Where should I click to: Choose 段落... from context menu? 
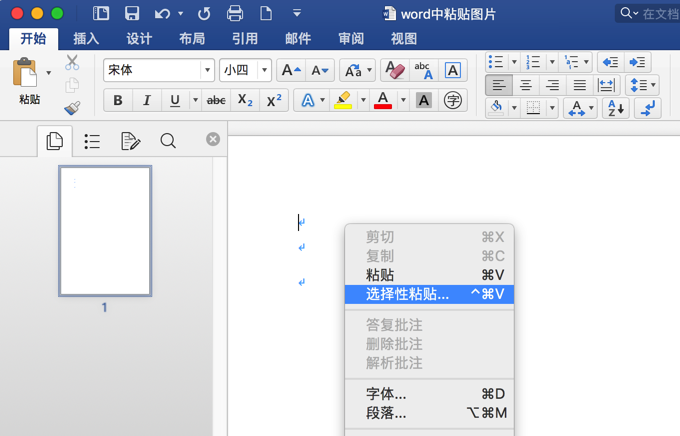pos(429,413)
